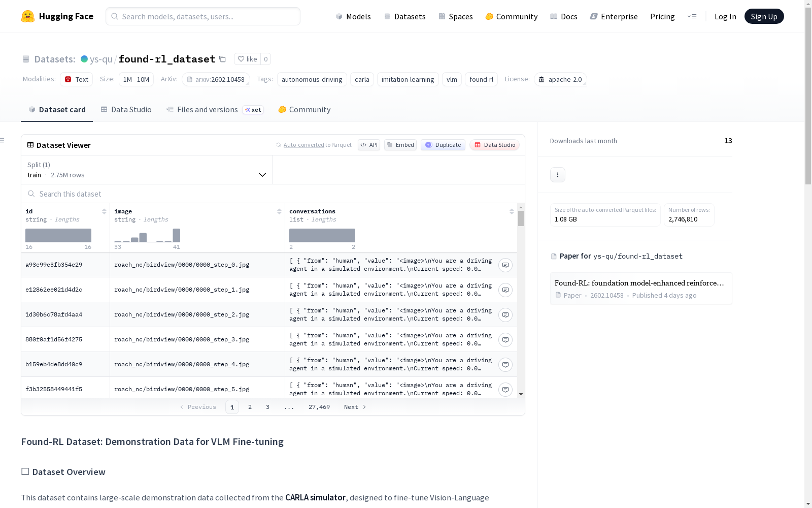The width and height of the screenshot is (812, 508).
Task: Open the sidebar toggle icon at left edge
Action: coord(3,140)
